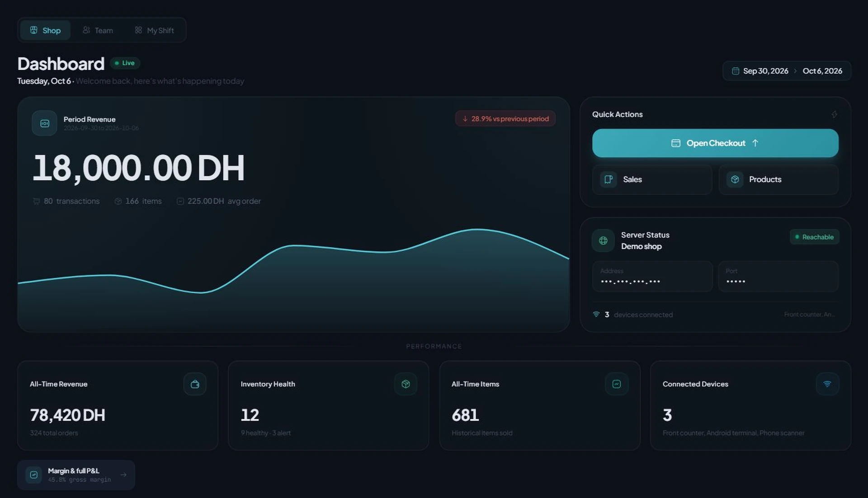Click the 9 healthy · 3 alert text
Image resolution: width=868 pixels, height=498 pixels.
point(266,433)
